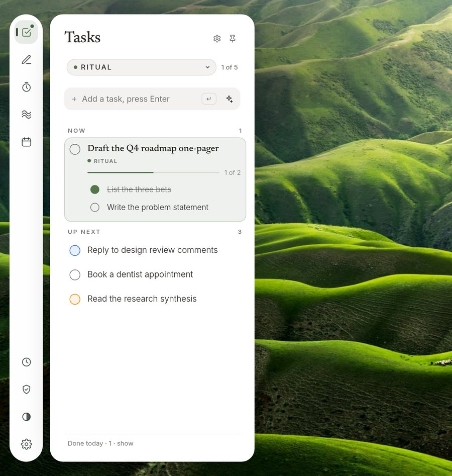The image size is (452, 476).
Task: Open Tasks panel settings gear icon
Action: click(x=217, y=39)
